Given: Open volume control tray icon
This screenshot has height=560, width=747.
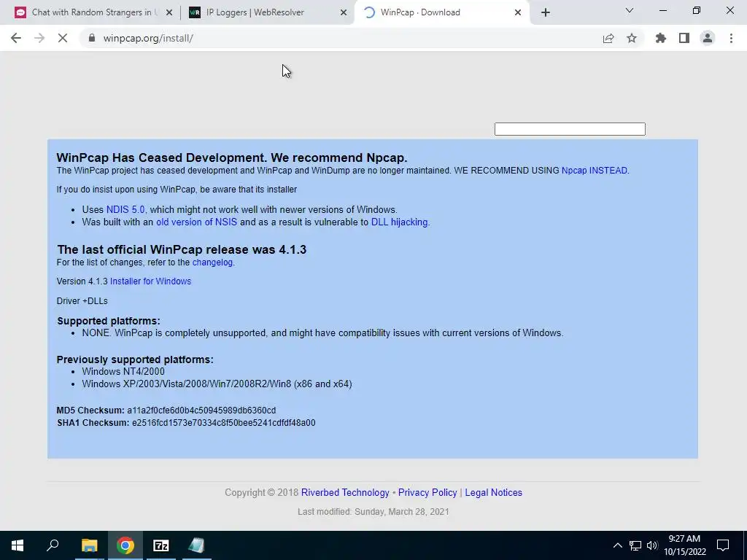Looking at the screenshot, I should [x=652, y=545].
